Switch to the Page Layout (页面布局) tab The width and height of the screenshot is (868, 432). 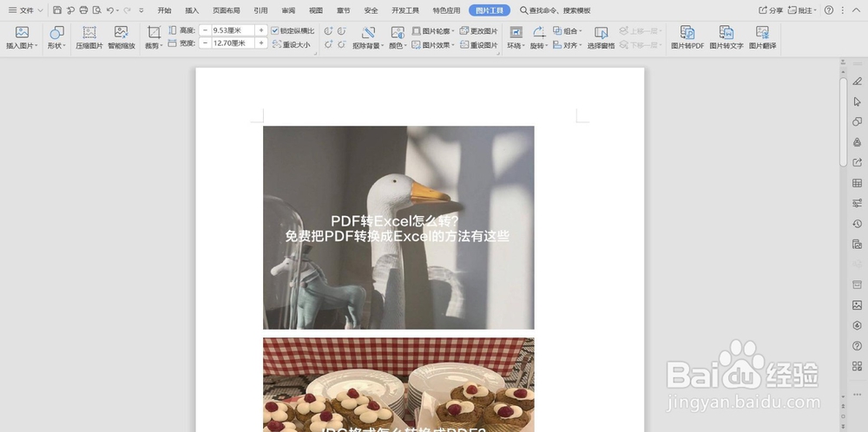tap(227, 10)
